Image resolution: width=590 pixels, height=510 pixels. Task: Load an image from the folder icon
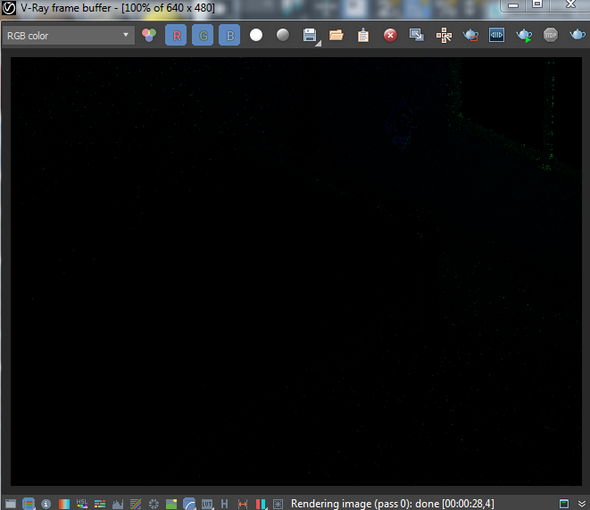(x=336, y=35)
